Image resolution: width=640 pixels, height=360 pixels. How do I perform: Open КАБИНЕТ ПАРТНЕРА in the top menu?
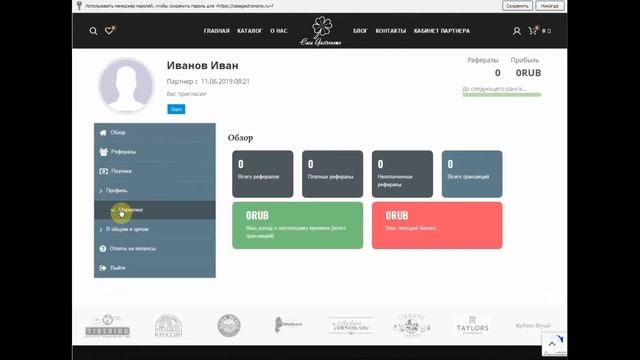coord(442,31)
